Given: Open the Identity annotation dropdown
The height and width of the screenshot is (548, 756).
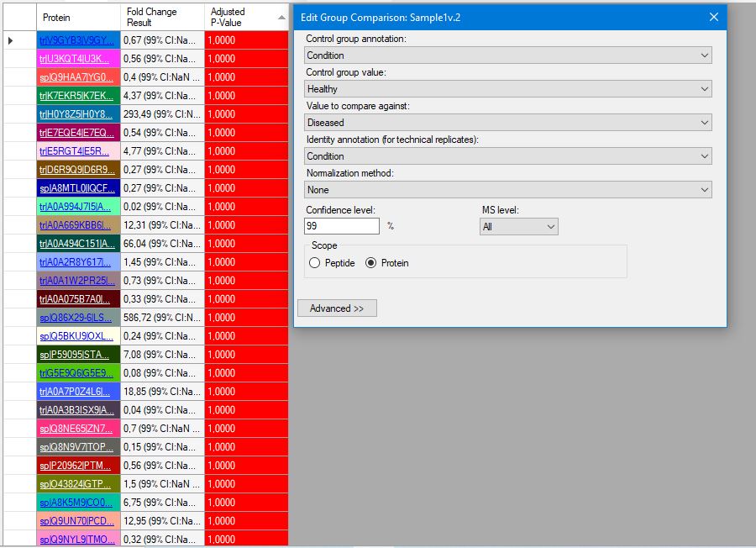Looking at the screenshot, I should click(508, 156).
